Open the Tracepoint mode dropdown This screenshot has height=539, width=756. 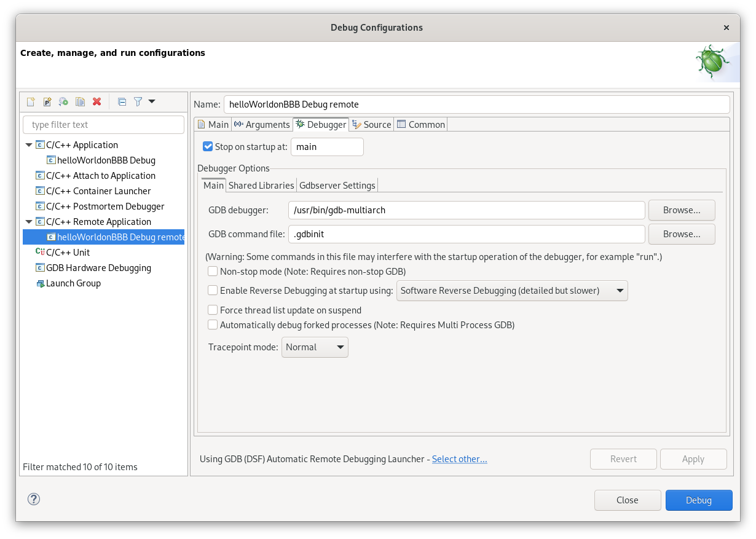315,347
